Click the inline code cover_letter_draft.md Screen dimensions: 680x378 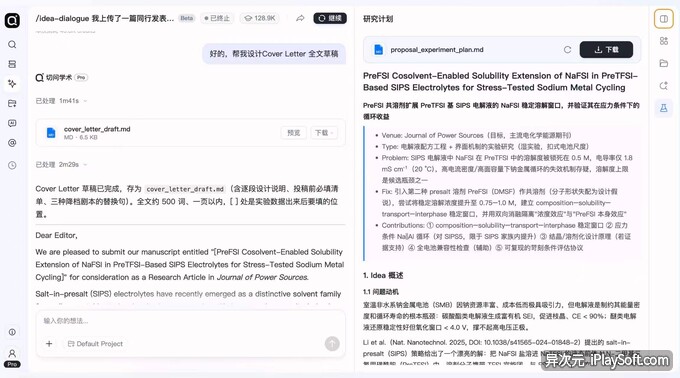click(x=185, y=189)
